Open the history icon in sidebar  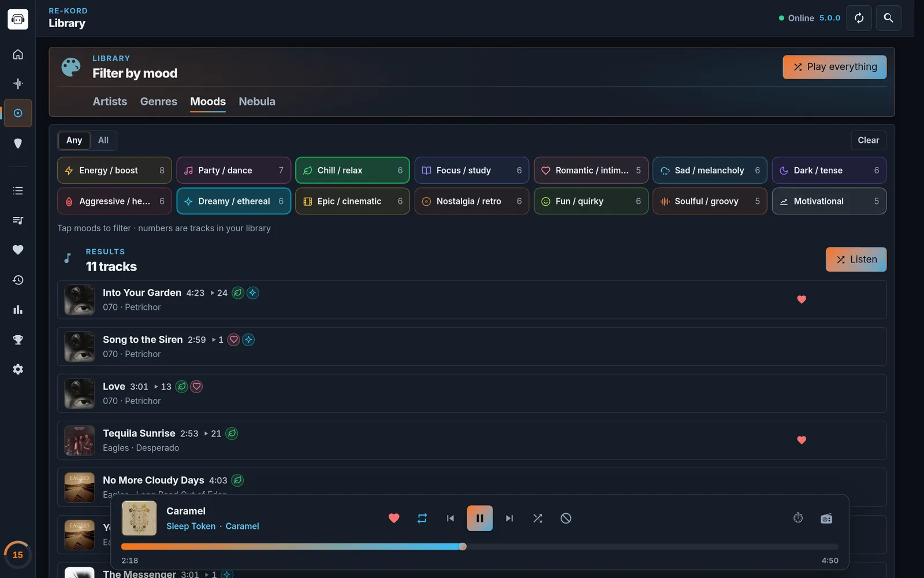coord(18,280)
